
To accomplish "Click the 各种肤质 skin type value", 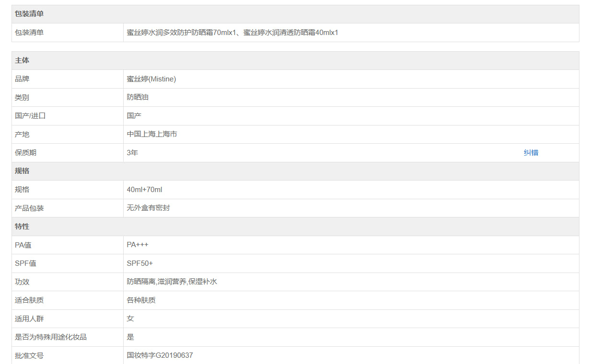I will coord(141,300).
